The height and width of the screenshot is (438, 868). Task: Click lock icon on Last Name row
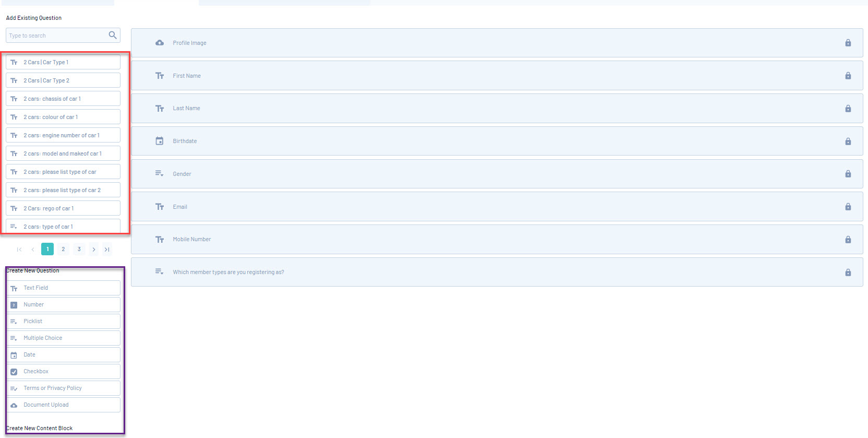848,109
